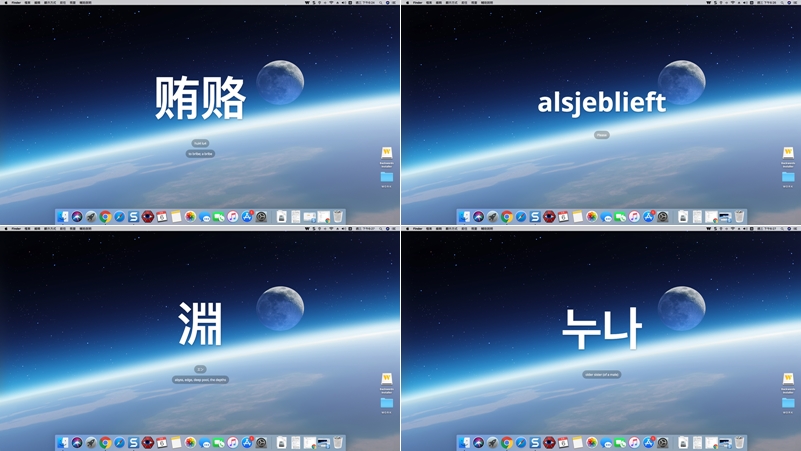The image size is (801, 451).
Task: Select the WORK folder on 누나 desktop
Action: 788,405
